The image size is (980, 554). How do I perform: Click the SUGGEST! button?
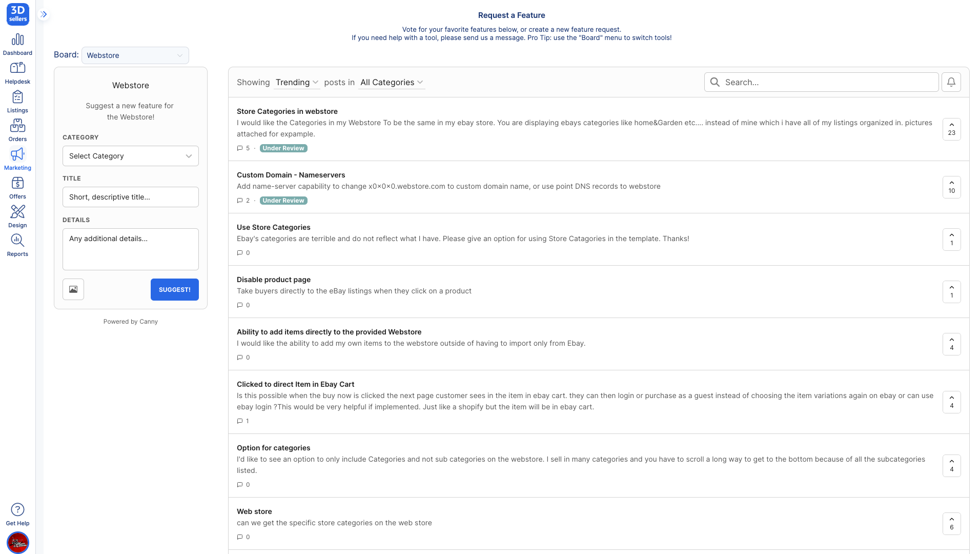(x=174, y=289)
